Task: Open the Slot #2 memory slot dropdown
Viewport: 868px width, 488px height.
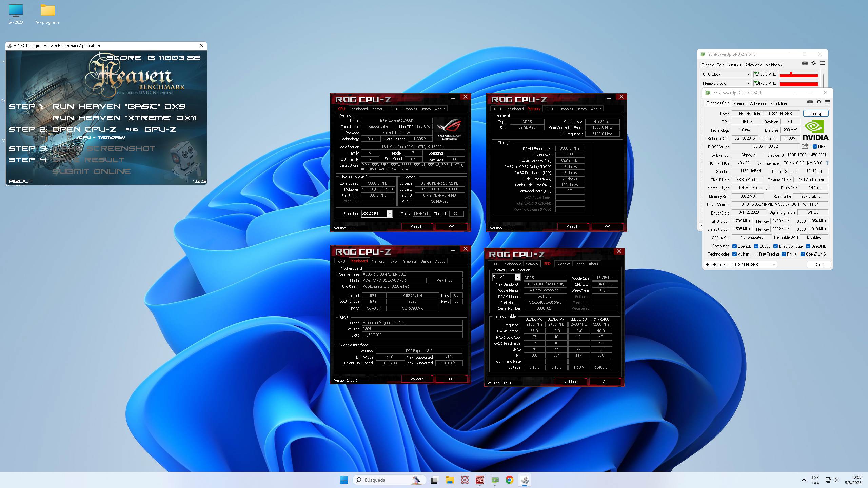Action: click(518, 277)
